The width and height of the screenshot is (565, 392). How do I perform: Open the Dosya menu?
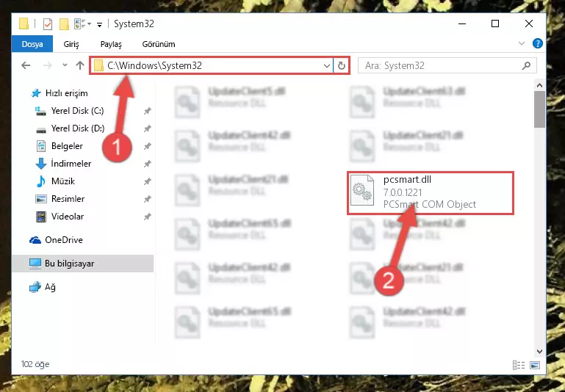[32, 44]
